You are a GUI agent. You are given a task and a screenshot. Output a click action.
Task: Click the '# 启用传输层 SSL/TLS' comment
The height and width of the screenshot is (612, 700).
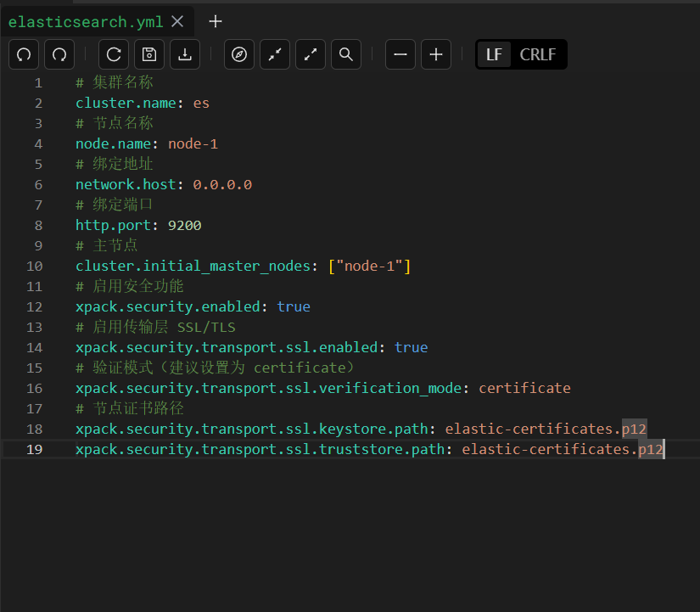coord(155,327)
